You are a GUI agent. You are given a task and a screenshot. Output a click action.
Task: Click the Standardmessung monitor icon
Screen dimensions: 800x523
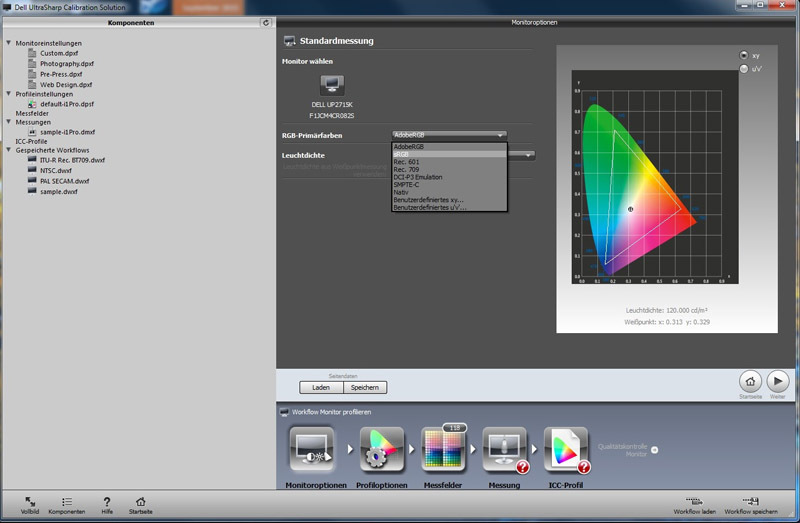click(289, 41)
